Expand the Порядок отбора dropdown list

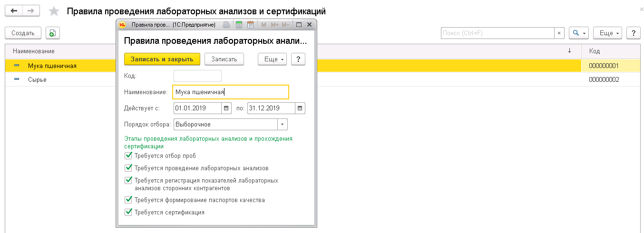click(283, 124)
